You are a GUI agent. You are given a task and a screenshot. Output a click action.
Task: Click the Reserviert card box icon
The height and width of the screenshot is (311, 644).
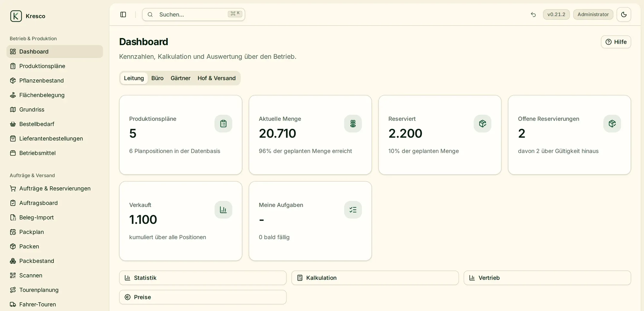click(x=482, y=124)
